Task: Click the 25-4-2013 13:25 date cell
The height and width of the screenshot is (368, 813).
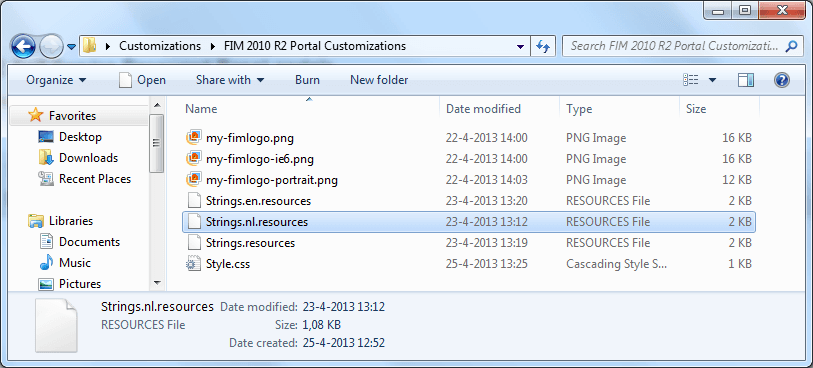Action: 487,264
